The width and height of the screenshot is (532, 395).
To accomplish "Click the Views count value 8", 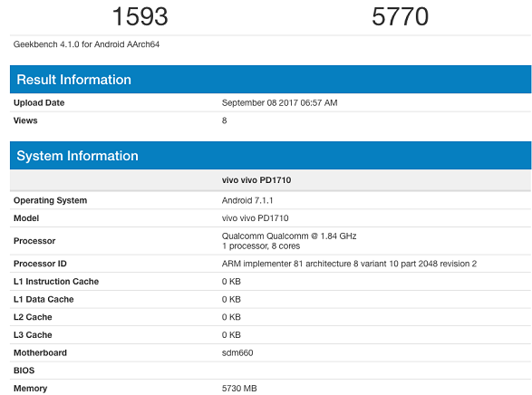I will (x=224, y=120).
